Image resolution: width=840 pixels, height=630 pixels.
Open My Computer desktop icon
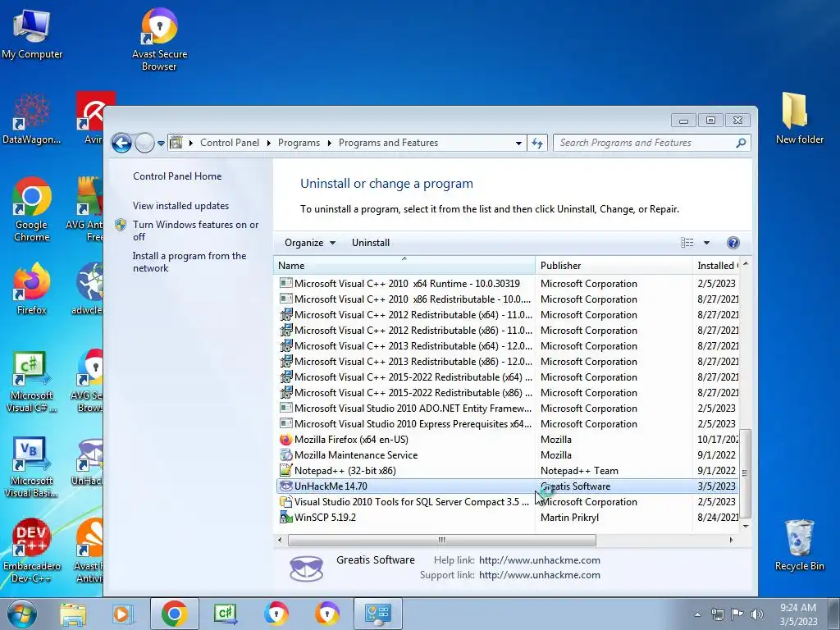(x=32, y=34)
